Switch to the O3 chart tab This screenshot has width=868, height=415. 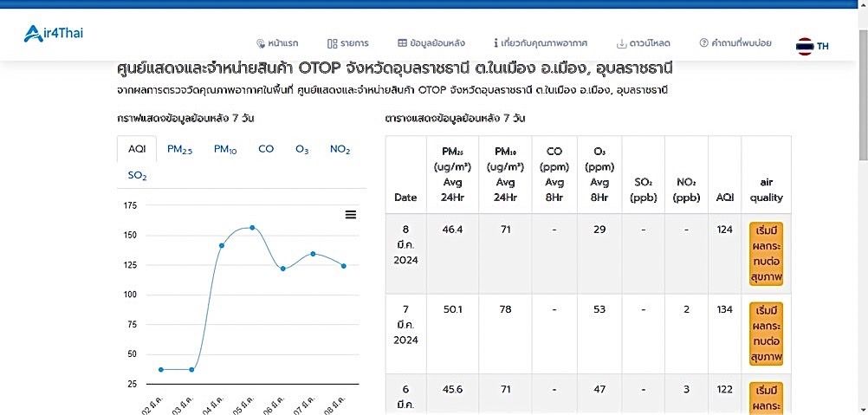click(301, 149)
